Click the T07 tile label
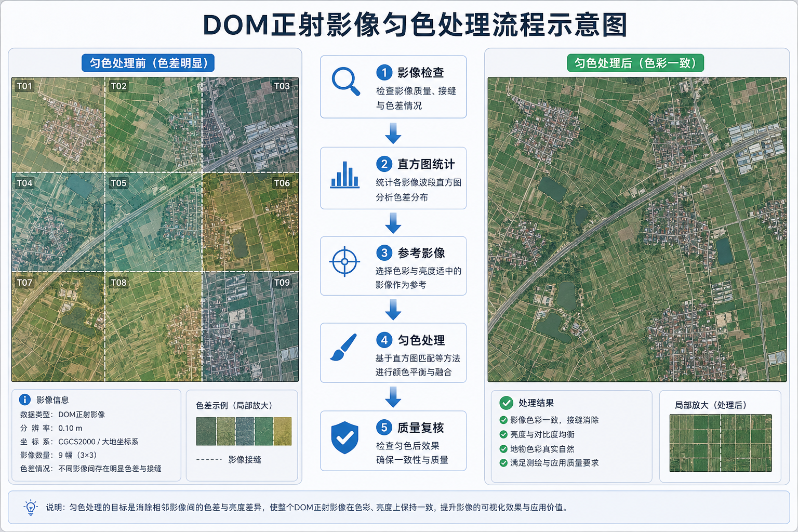The image size is (798, 532). pos(24,283)
